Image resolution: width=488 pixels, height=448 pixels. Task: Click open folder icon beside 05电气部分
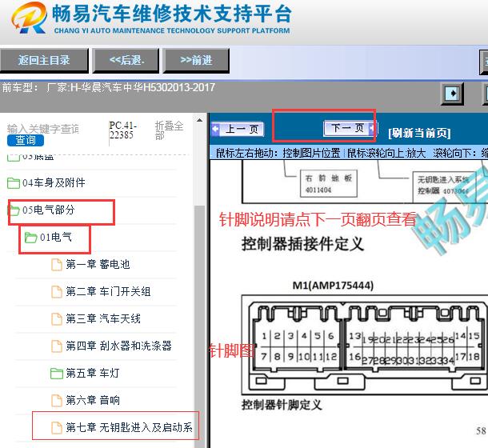(14, 210)
